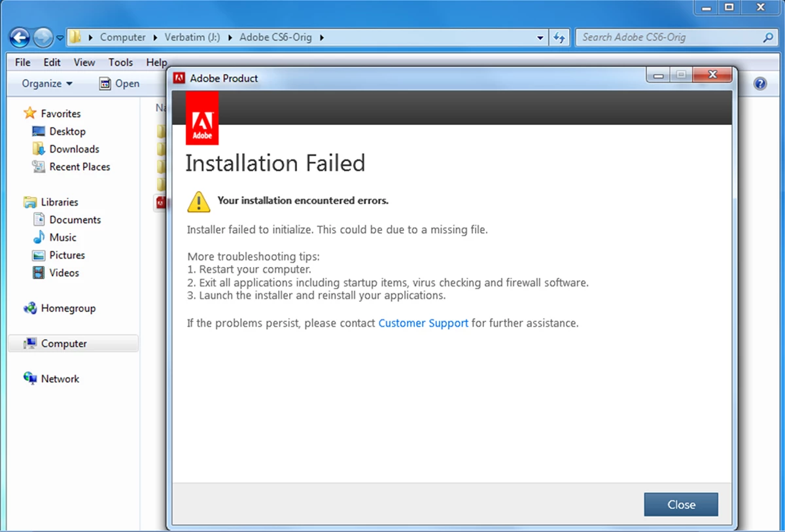785x532 pixels.
Task: Select Favorites in the navigation pane
Action: tap(61, 114)
